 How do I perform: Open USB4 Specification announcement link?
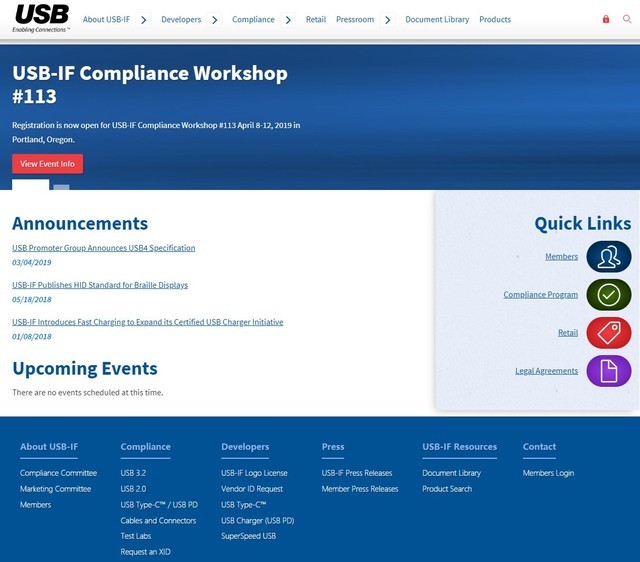(x=104, y=248)
